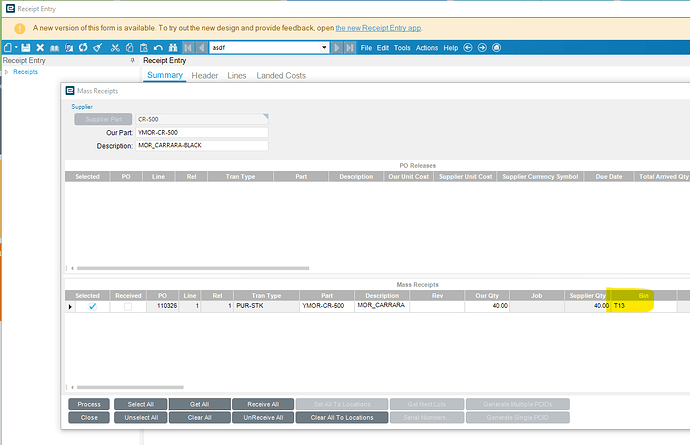Viewport: 690px width, 445px height.
Task: Click the attachment toolbar icon
Action: click(x=69, y=48)
